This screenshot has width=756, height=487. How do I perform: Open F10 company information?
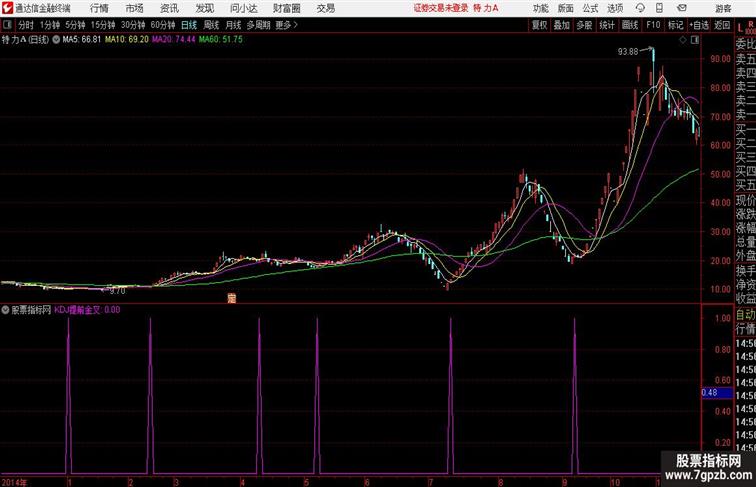pos(653,25)
